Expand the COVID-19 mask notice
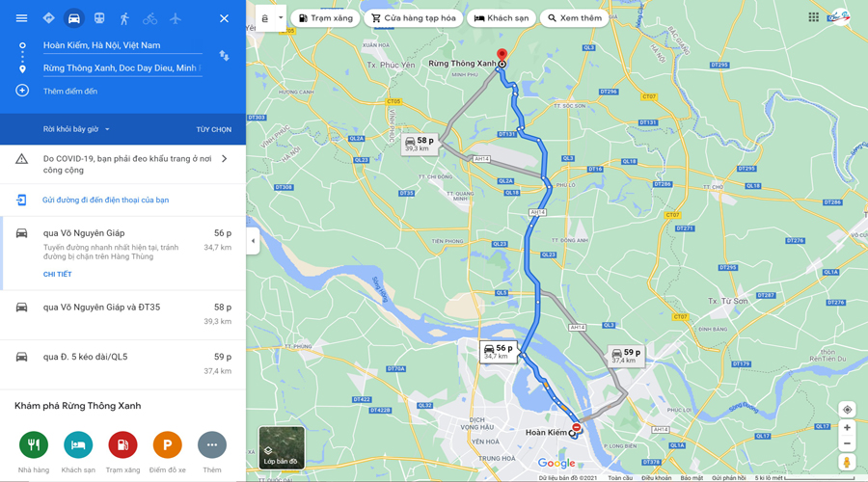The height and width of the screenshot is (482, 868). (122, 164)
